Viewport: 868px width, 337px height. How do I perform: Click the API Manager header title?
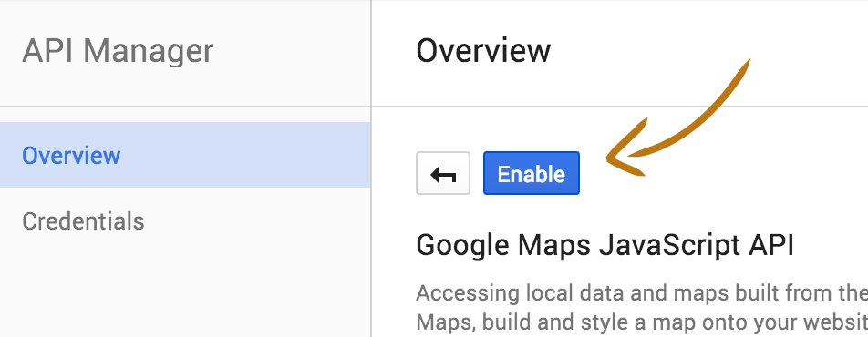(x=118, y=51)
